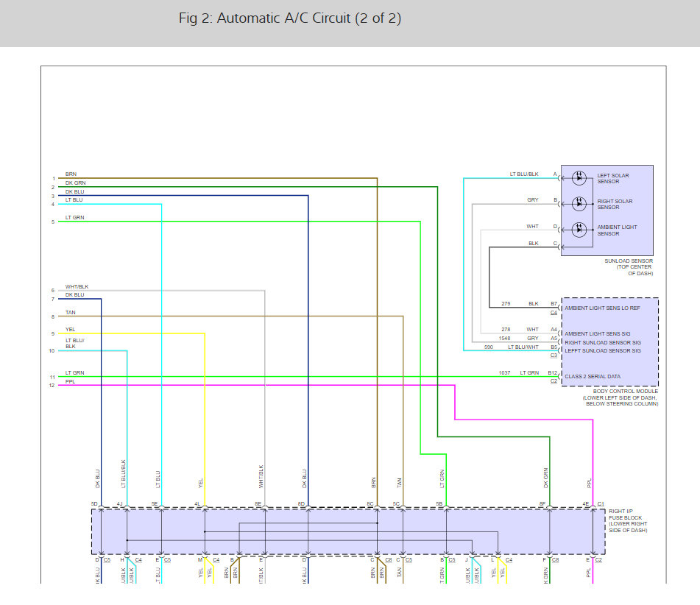This screenshot has height=605, width=700.
Task: Click fuse block terminal '5B'
Action: pos(439,504)
